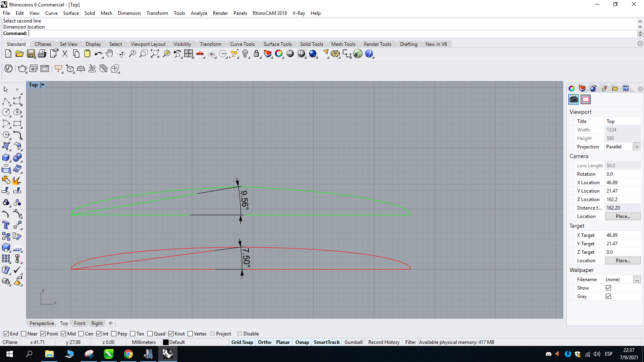
Task: Select the Rectangle tool in left toolbar
Action: pos(17,123)
